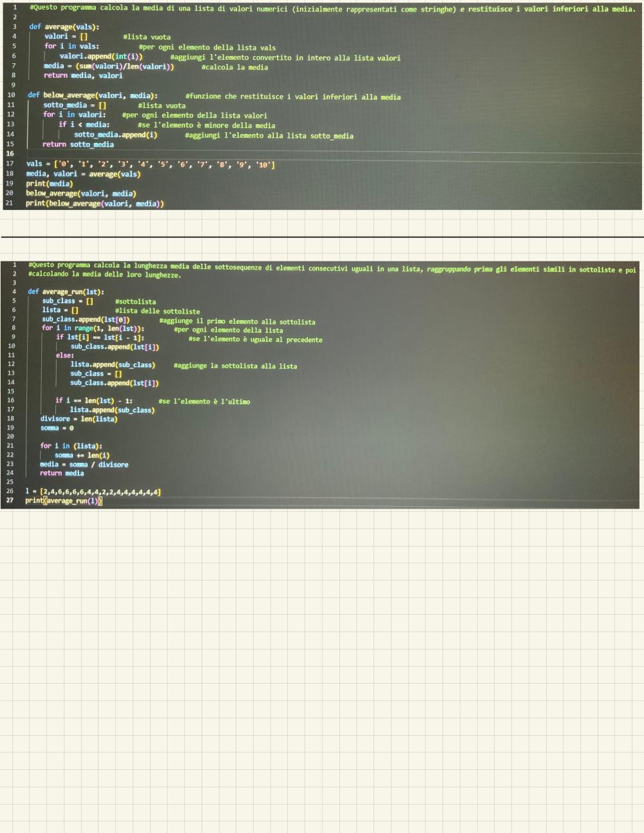Viewport: 644px width, 833px height.
Task: Click comment "#aggiunge il primo elemento alla sottolista"
Action: (237, 321)
